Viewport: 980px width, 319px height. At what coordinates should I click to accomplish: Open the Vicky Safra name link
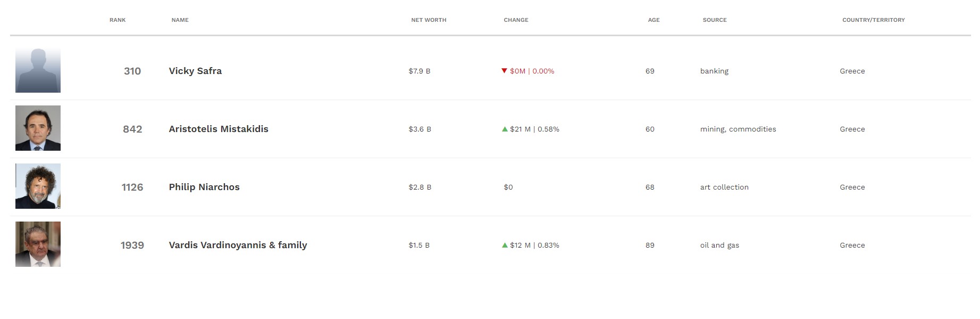(195, 71)
